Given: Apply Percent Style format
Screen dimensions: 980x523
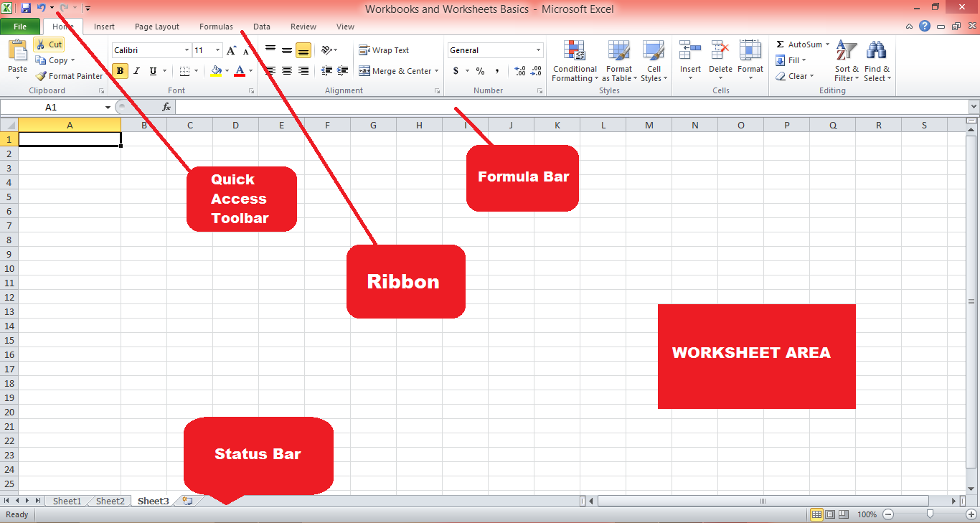Looking at the screenshot, I should tap(480, 71).
